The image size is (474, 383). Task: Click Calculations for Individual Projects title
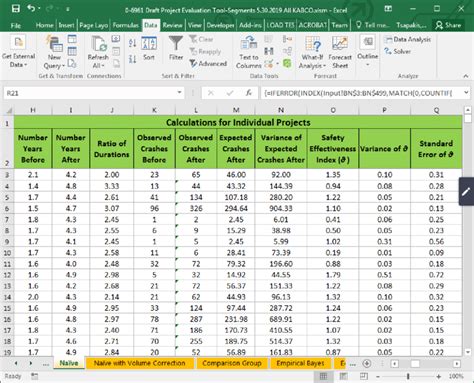point(238,122)
